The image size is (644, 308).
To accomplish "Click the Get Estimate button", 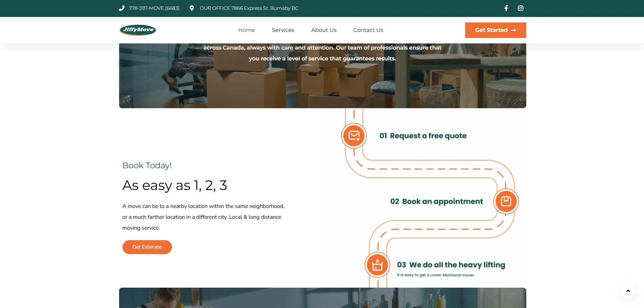I will pos(147,247).
